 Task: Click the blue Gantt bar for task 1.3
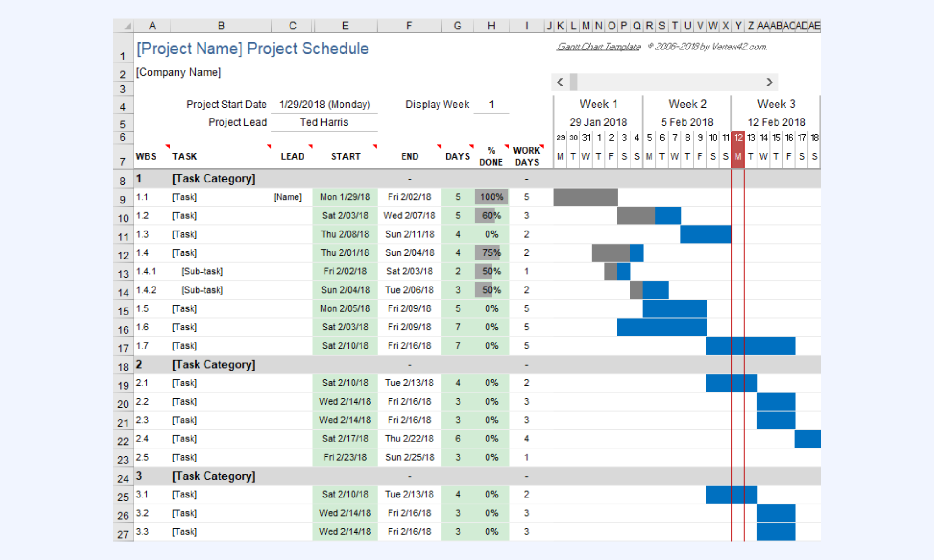[x=706, y=234]
